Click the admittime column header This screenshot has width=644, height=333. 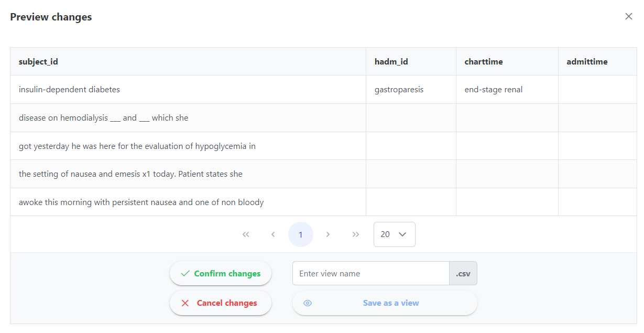coord(587,61)
